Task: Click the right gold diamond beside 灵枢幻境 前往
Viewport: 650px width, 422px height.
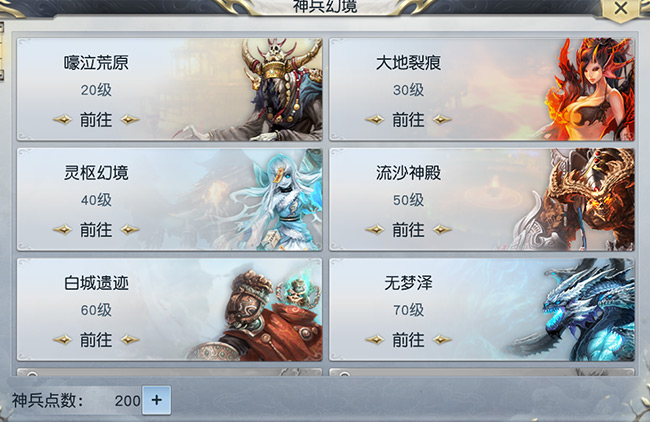Action: click(130, 230)
